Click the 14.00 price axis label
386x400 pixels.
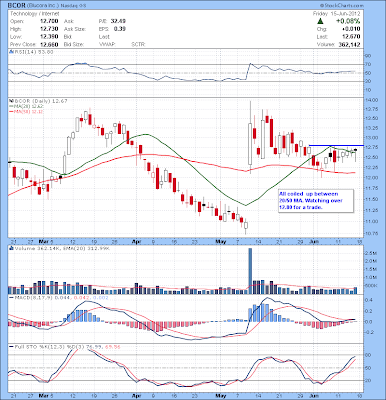(x=372, y=100)
